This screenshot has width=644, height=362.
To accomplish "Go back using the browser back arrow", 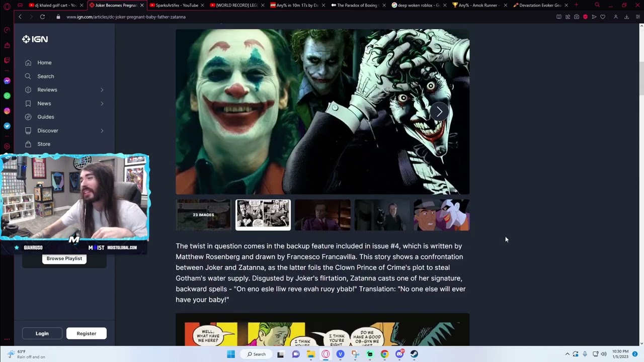I will [20, 17].
